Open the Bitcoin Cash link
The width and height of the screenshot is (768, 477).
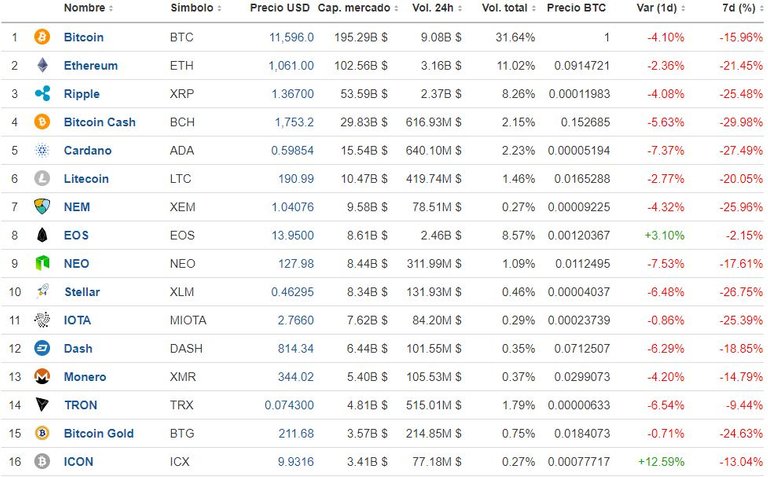point(99,122)
